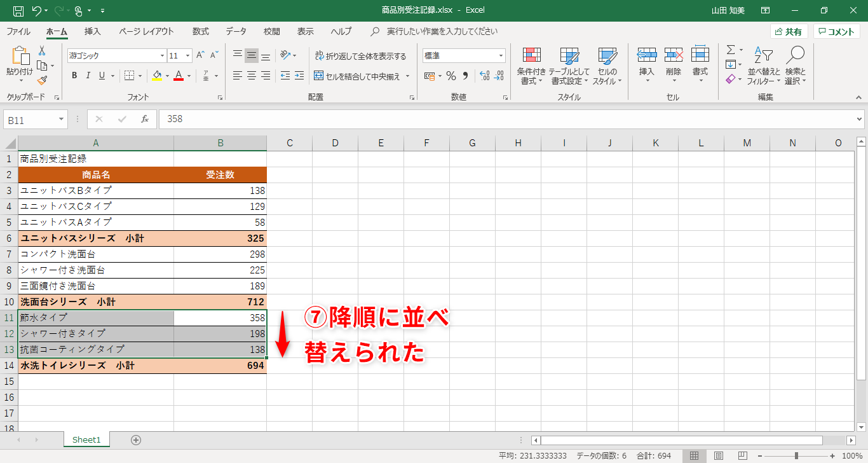Increase decimal places
Screen dimensions: 868x463
pyautogui.click(x=484, y=76)
